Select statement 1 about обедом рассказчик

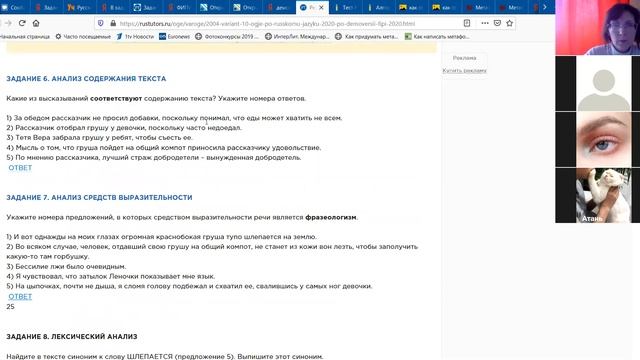174,118
